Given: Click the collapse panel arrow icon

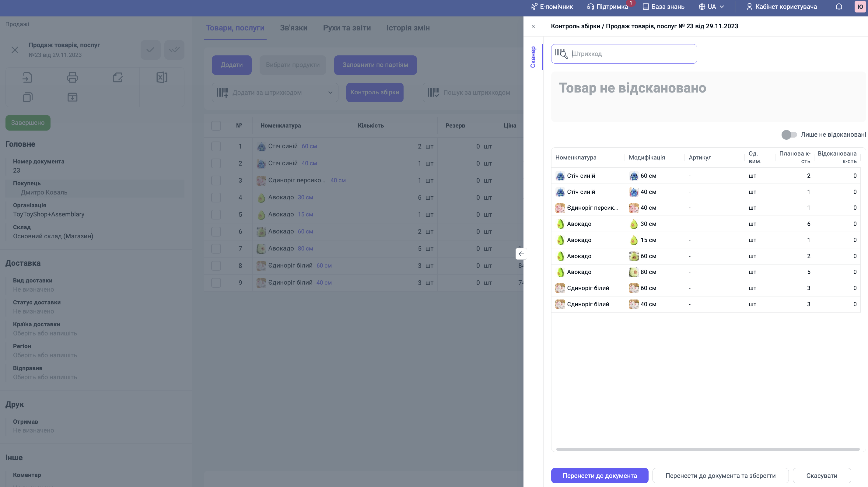Looking at the screenshot, I should pyautogui.click(x=521, y=254).
